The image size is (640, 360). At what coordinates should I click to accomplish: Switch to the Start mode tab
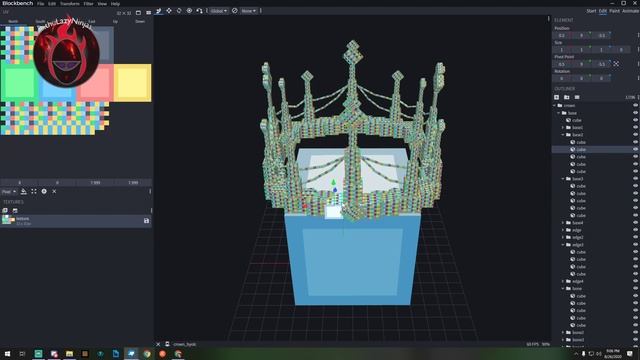591,11
